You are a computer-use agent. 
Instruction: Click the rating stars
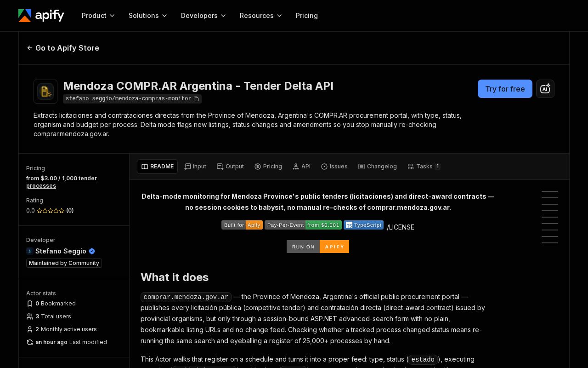pyautogui.click(x=51, y=211)
